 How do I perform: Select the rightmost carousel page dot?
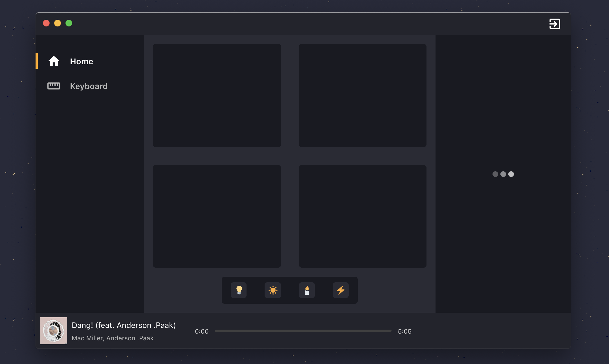tap(511, 174)
